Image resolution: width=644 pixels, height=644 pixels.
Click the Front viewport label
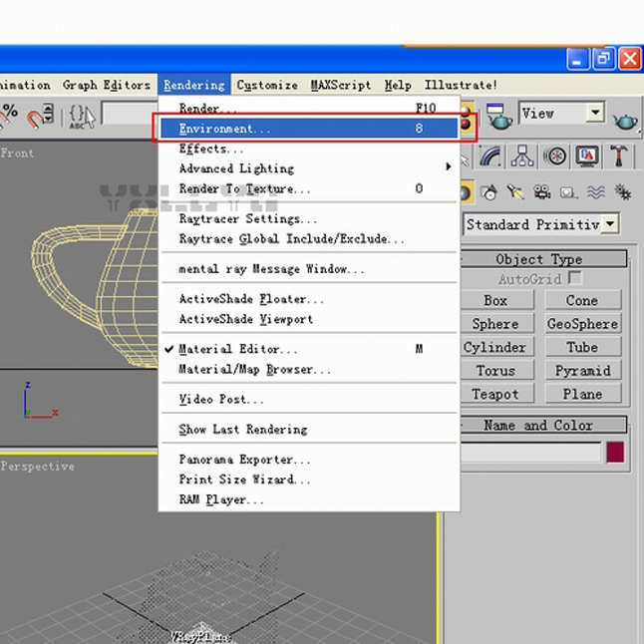[x=17, y=154]
